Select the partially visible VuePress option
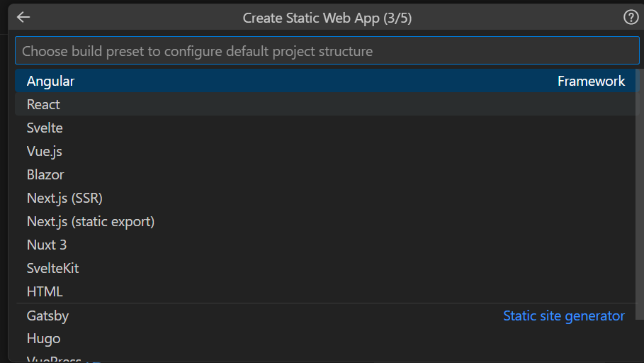Screen dimensions: 644x363 click(54, 359)
